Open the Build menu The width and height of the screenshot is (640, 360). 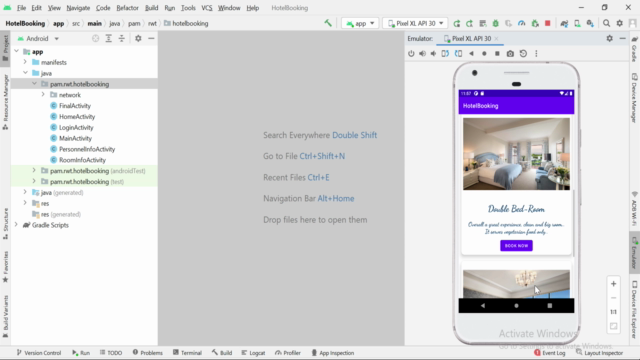click(151, 8)
